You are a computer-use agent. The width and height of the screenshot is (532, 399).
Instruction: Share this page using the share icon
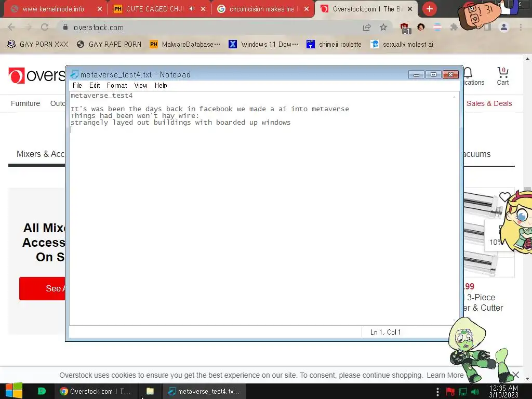click(x=367, y=28)
